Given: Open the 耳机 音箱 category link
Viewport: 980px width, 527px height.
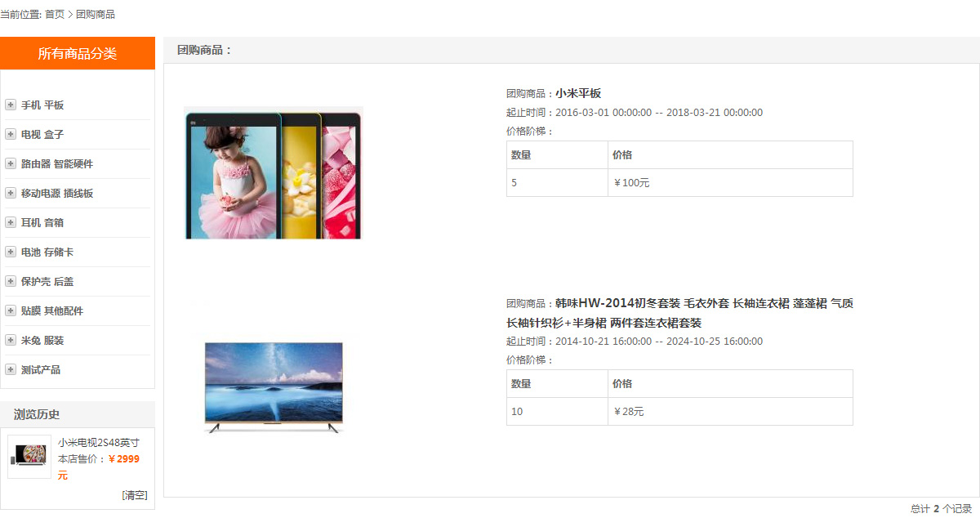Looking at the screenshot, I should [x=42, y=223].
